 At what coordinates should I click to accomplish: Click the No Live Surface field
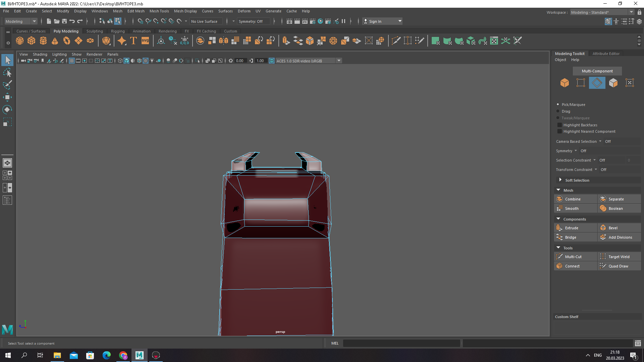(x=205, y=21)
